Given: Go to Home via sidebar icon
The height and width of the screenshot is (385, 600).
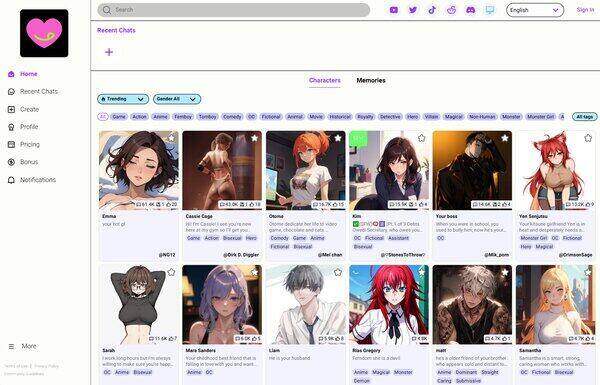Looking at the screenshot, I should click(11, 74).
